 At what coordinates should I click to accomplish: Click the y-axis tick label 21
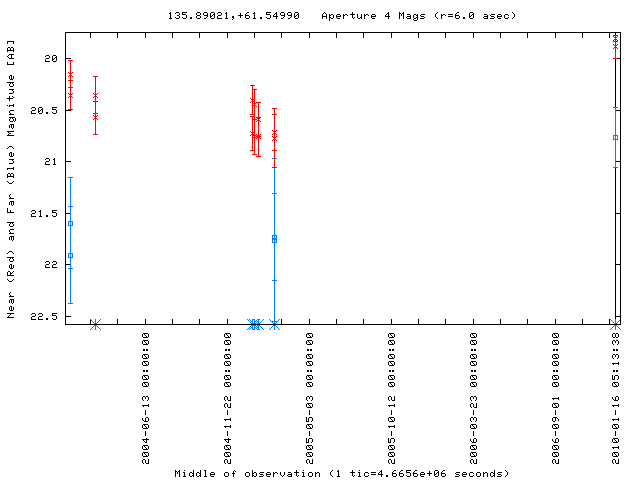tap(51, 162)
